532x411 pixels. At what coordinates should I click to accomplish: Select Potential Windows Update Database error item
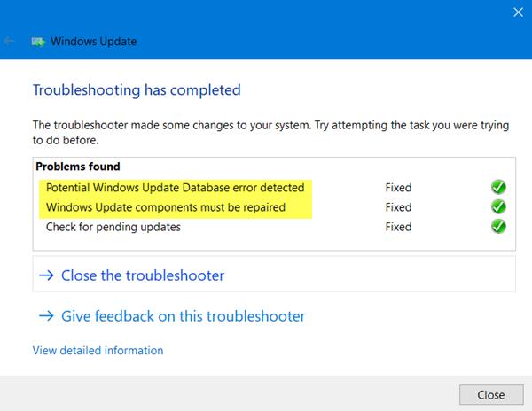click(175, 188)
